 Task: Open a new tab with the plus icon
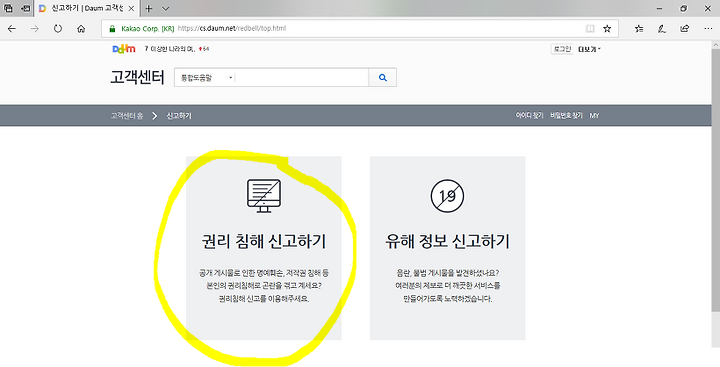pyautogui.click(x=149, y=8)
